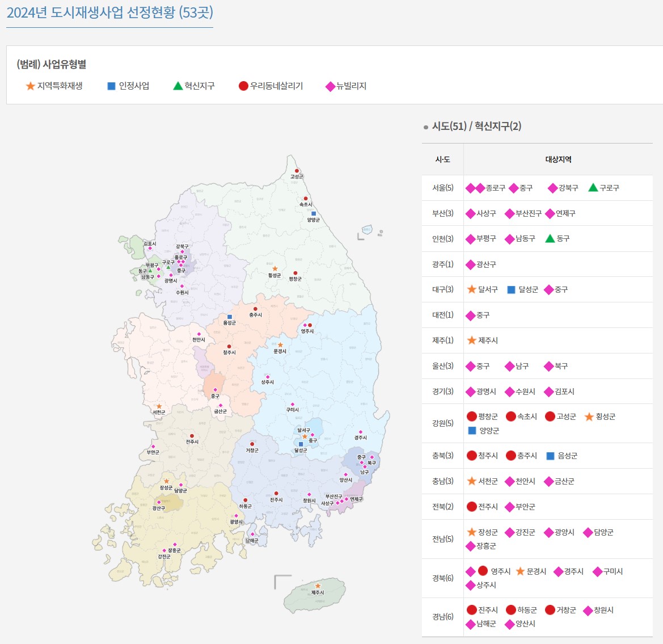Open the 사상구 entry in the 부산 row

pyautogui.click(x=486, y=214)
